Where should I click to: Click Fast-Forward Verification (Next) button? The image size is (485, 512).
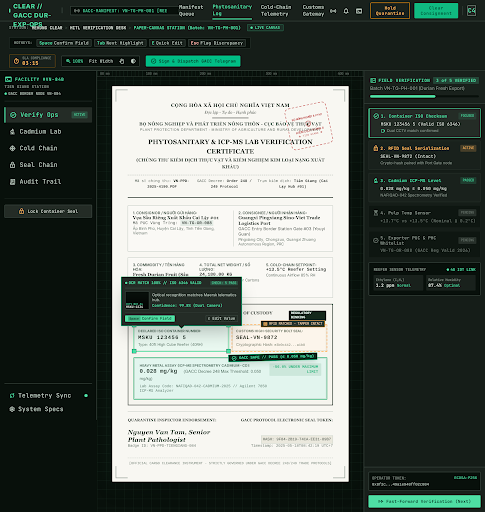(424, 501)
